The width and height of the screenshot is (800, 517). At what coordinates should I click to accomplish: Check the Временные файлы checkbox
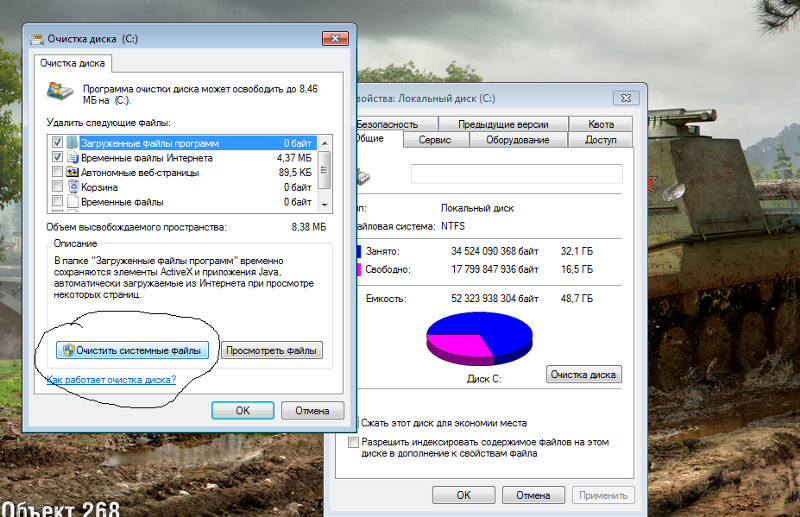click(57, 202)
